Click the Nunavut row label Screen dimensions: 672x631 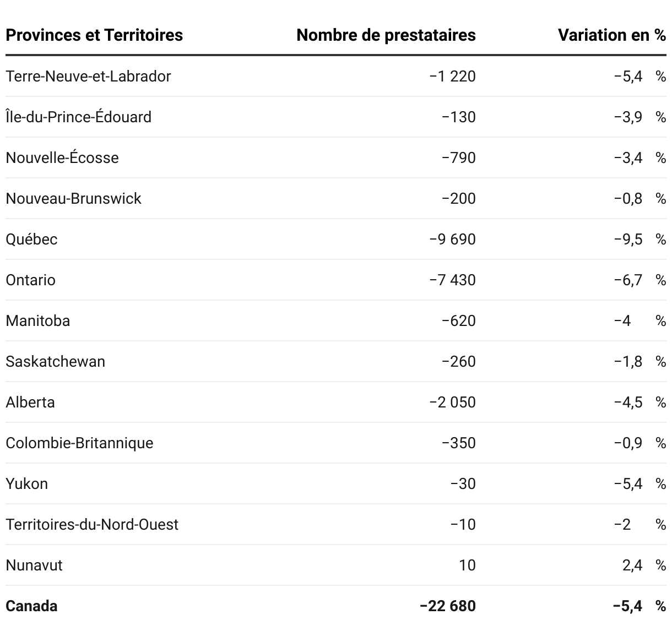[x=34, y=565]
